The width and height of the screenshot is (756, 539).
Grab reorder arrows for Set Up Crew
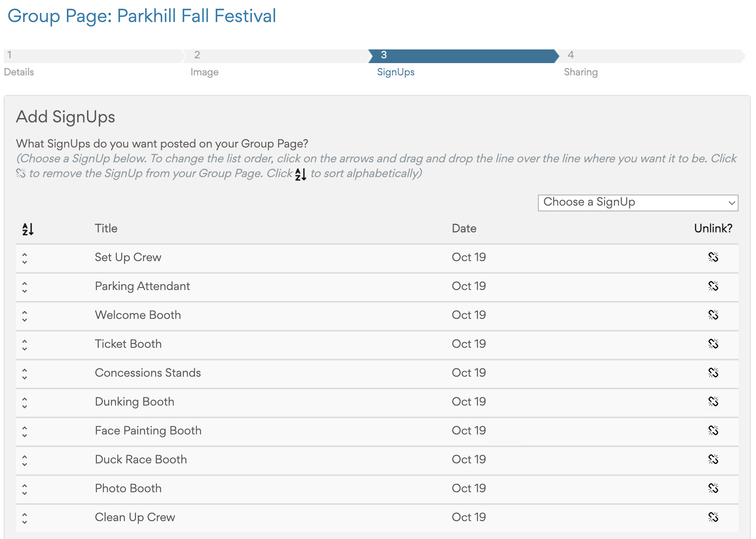coord(25,258)
